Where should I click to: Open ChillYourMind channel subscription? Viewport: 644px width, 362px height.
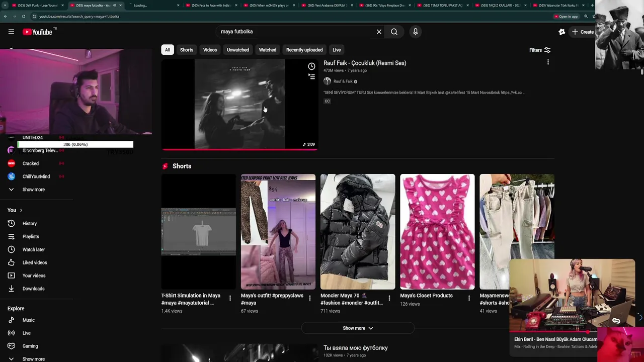(x=36, y=176)
